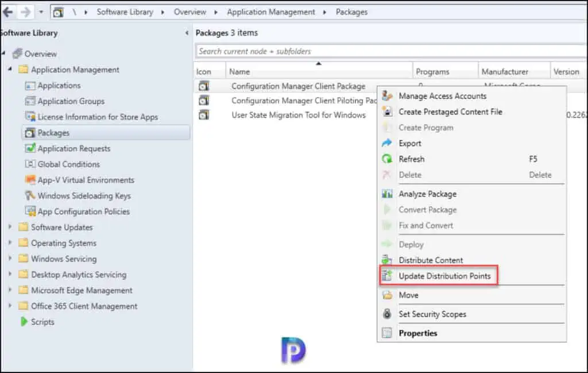Image resolution: width=588 pixels, height=373 pixels.
Task: Sort the list by Name column
Action: coord(319,71)
